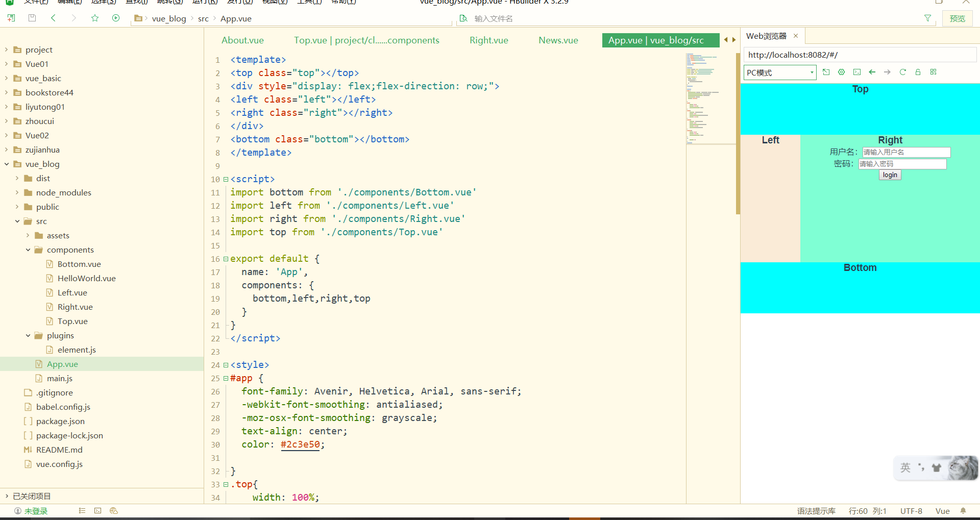The width and height of the screenshot is (980, 520).
Task: Collapse the components folder
Action: click(28, 250)
